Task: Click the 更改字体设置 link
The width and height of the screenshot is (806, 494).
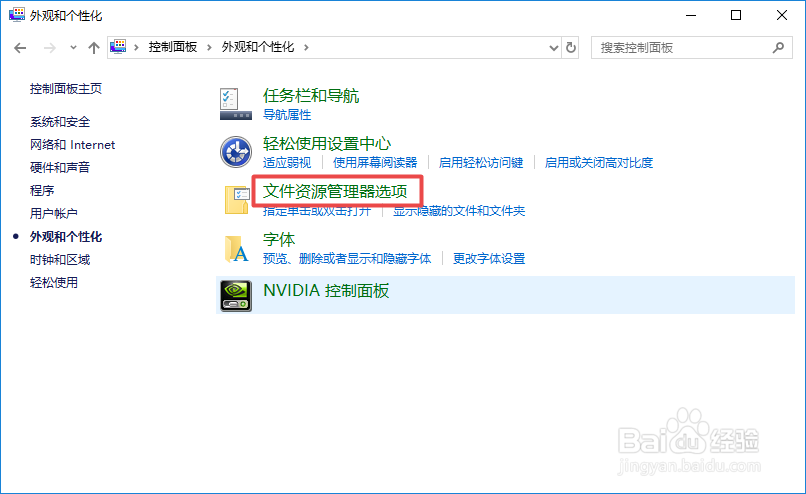Action: pos(489,259)
